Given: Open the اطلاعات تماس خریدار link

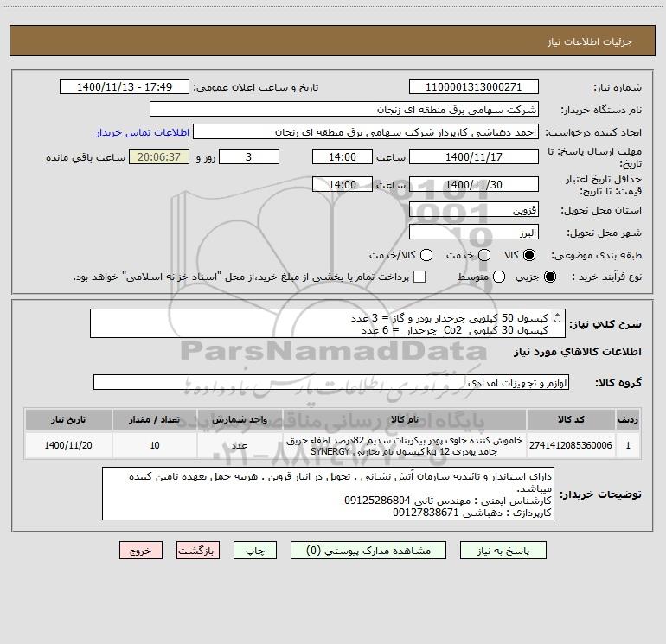Looking at the screenshot, I should coord(143,132).
